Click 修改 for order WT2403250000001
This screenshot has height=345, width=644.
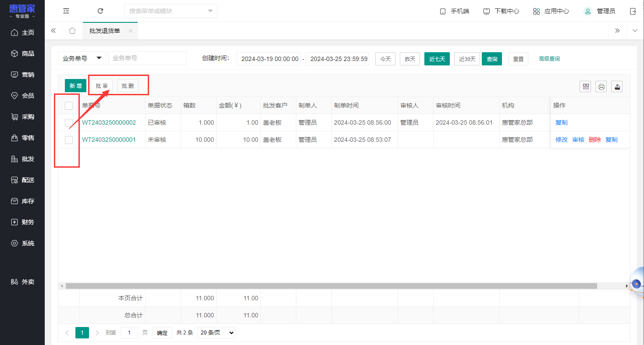coord(562,140)
